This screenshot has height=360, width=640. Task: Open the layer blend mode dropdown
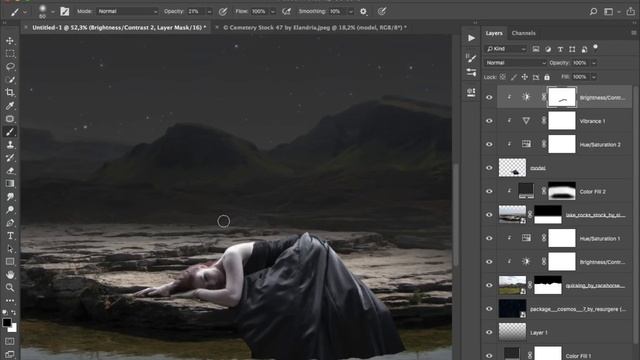click(x=515, y=63)
